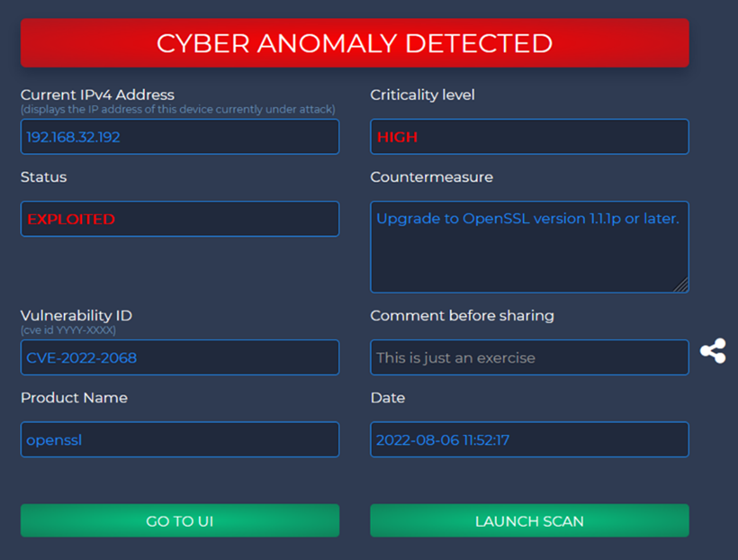Image resolution: width=738 pixels, height=560 pixels.
Task: Select the Status field showing EXPLOITED
Action: tap(180, 219)
